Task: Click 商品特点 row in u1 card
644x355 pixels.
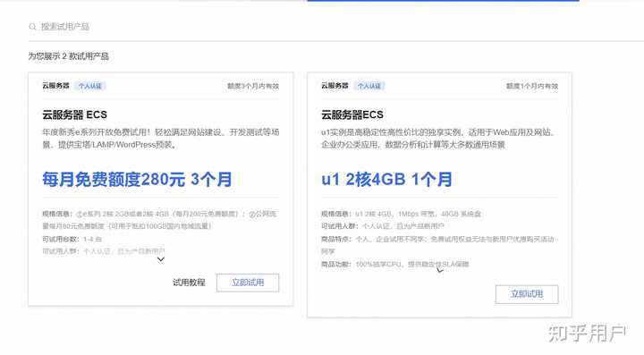Action: click(x=437, y=245)
